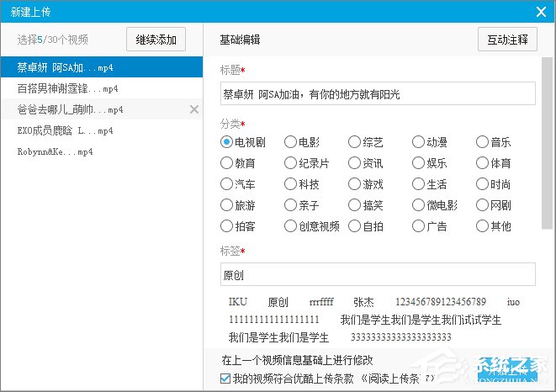This screenshot has width=556, height=392.
Task: Select the 百搭男神谢霆锋...mp4 video
Action: 102,88
